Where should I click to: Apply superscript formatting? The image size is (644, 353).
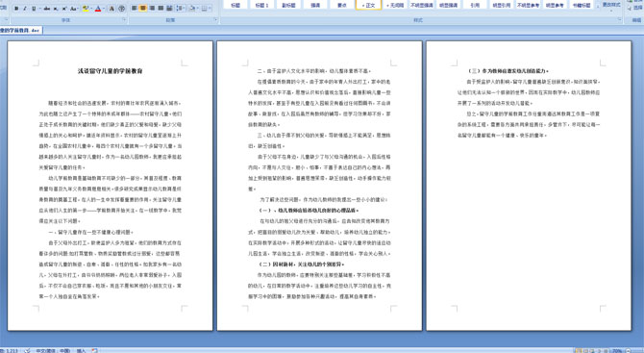(x=64, y=9)
